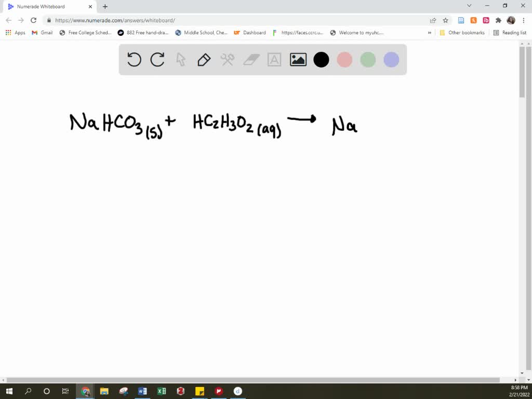Viewport: 532px width, 399px height.
Task: Pick the black pen color
Action: [321, 59]
